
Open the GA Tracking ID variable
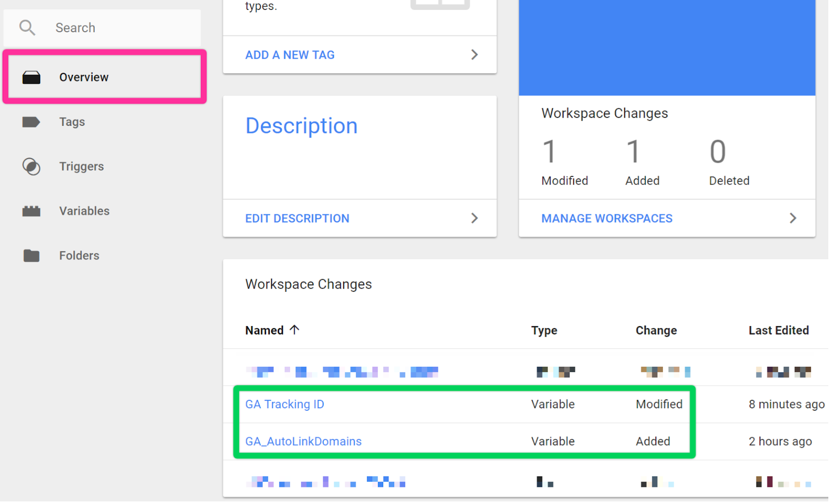pos(284,404)
